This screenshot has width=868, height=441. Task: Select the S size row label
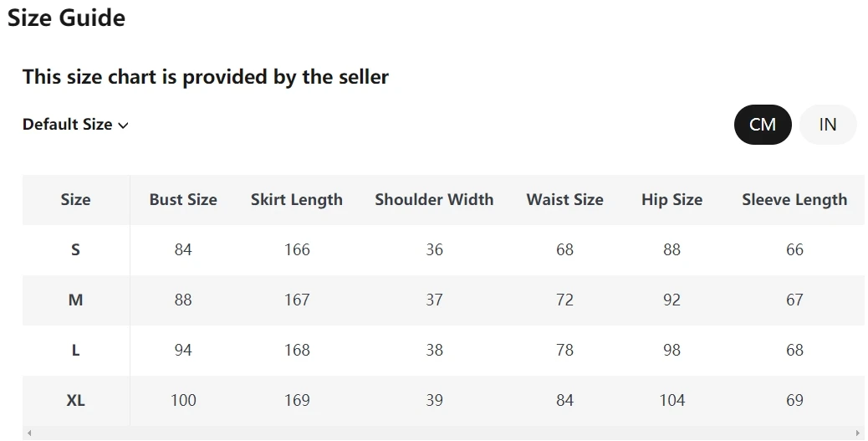(x=76, y=250)
